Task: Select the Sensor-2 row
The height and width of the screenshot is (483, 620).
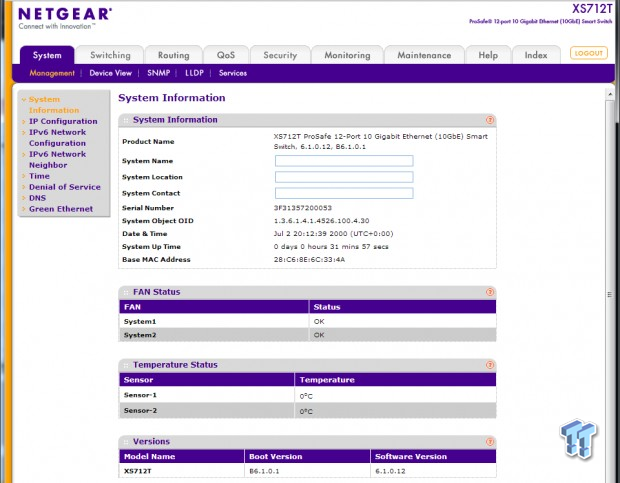Action: click(x=308, y=411)
